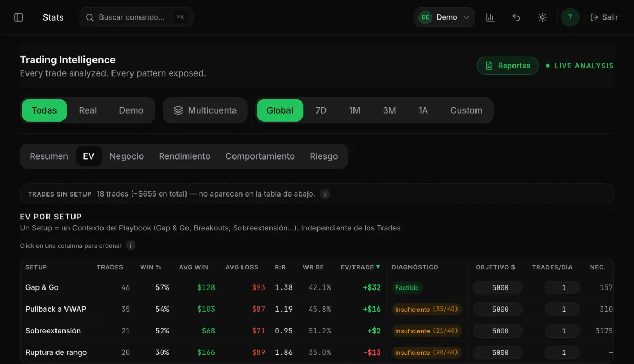Open the help question mark icon

(570, 17)
